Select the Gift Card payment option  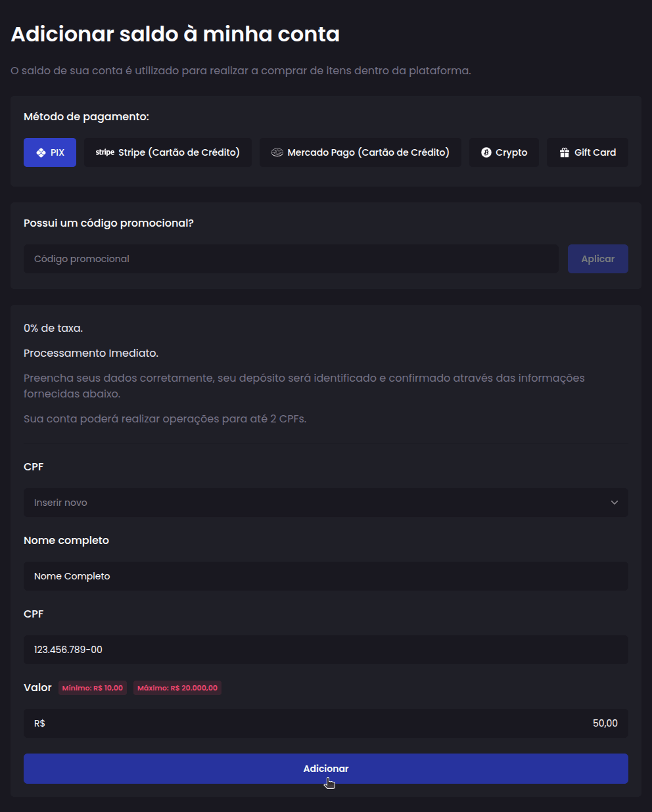[587, 152]
